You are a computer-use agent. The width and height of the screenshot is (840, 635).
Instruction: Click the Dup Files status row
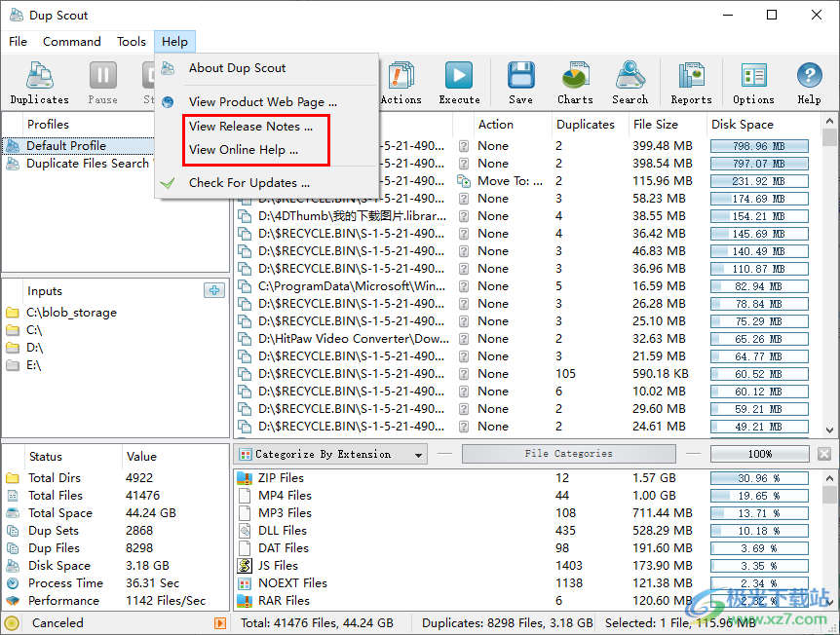click(x=116, y=548)
